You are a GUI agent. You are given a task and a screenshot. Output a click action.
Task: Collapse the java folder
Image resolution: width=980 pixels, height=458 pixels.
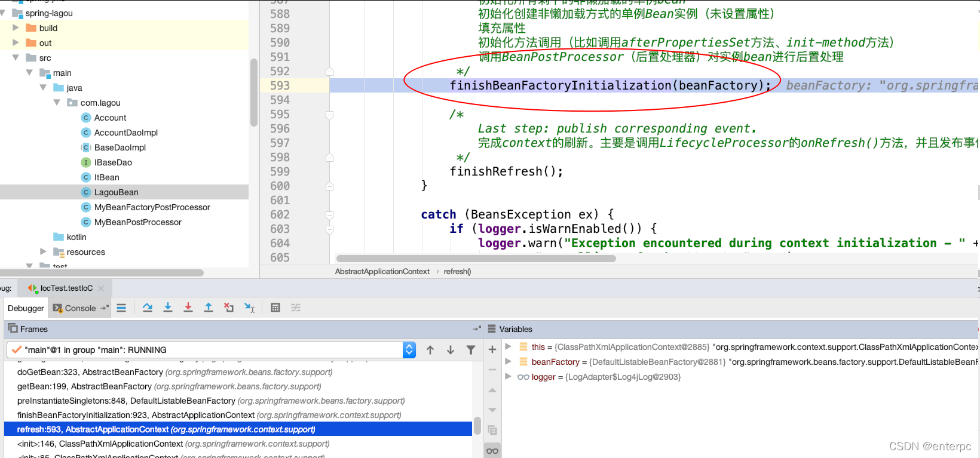(x=43, y=87)
